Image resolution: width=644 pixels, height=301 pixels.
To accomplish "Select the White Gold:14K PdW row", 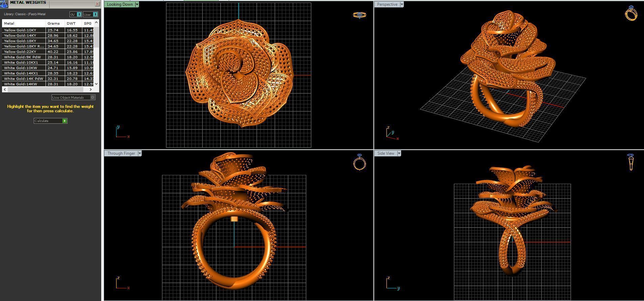I will click(x=48, y=79).
